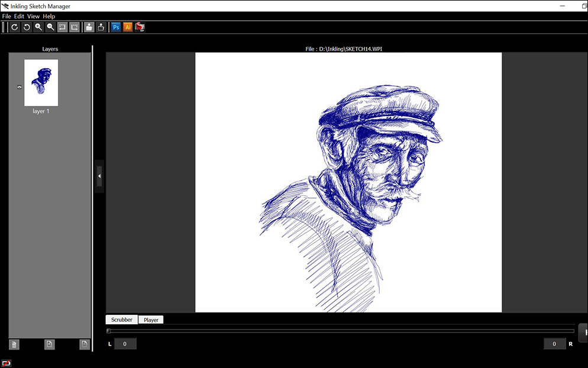Click the scrubber timeline slider handle
The height and width of the screenshot is (368, 588).
pyautogui.click(x=109, y=331)
